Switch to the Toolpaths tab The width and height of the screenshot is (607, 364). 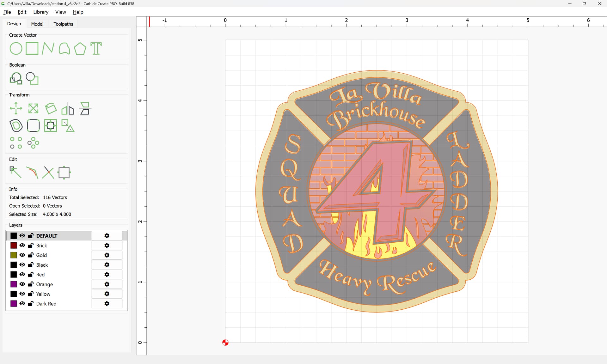click(x=63, y=24)
